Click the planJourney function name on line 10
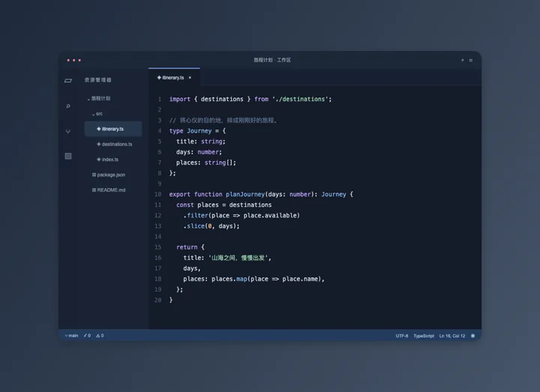The height and width of the screenshot is (392, 540). click(x=244, y=194)
